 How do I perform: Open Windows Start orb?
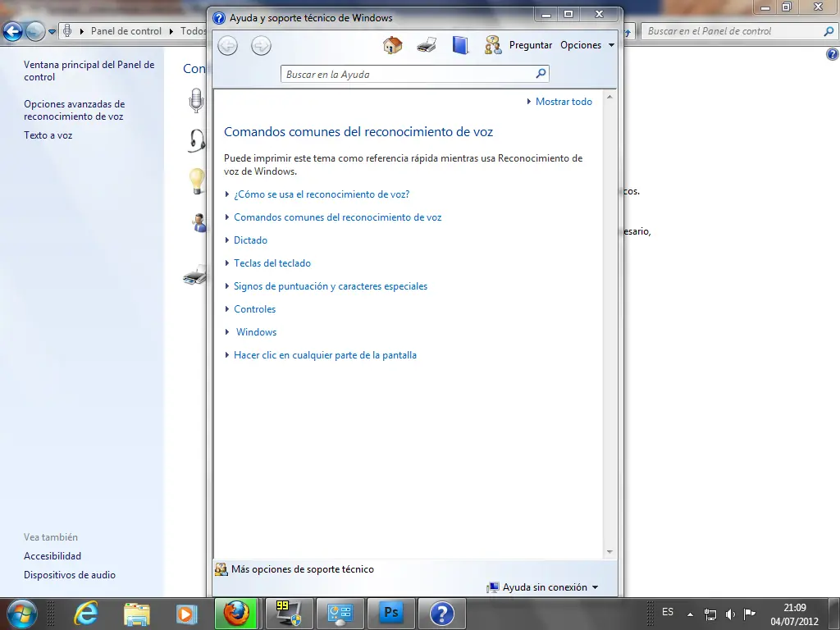pos(21,614)
